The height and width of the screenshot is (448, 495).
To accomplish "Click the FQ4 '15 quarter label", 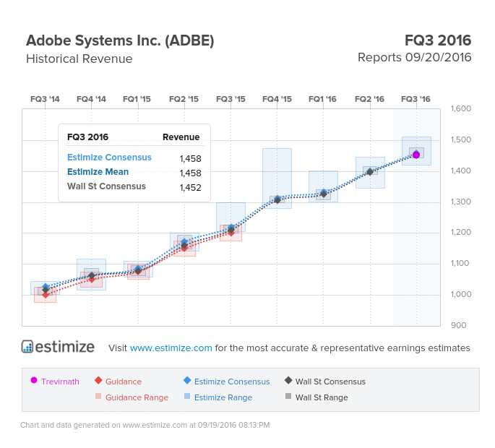I will [x=277, y=99].
